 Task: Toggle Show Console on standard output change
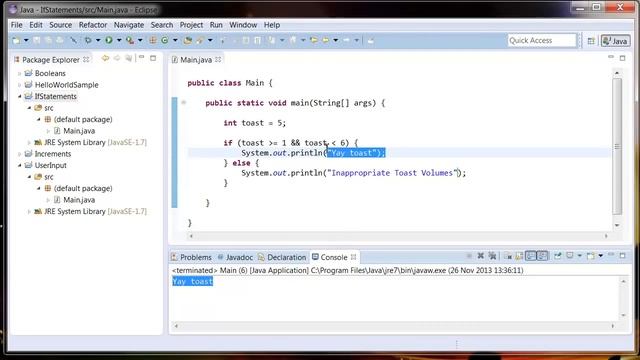[x=530, y=256]
